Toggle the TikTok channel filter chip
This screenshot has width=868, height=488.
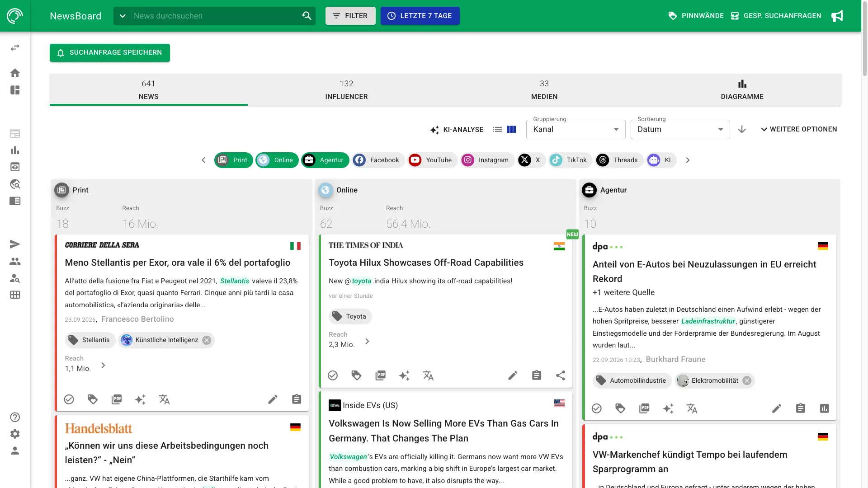click(571, 160)
